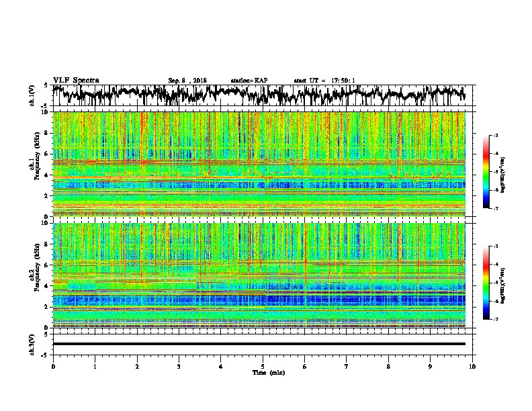Click the "3" tick on the time axis
Image resolution: width=532 pixels, height=411 pixels.
coord(179,367)
